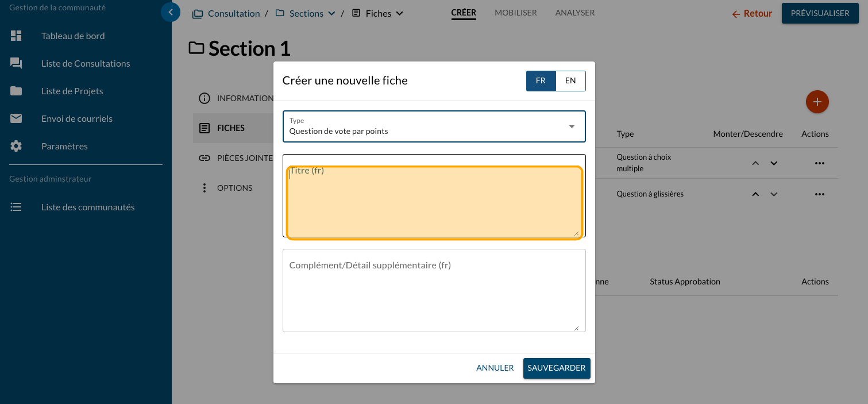Image resolution: width=868 pixels, height=404 pixels.
Task: Click the Liste des communautés list icon
Action: click(16, 207)
